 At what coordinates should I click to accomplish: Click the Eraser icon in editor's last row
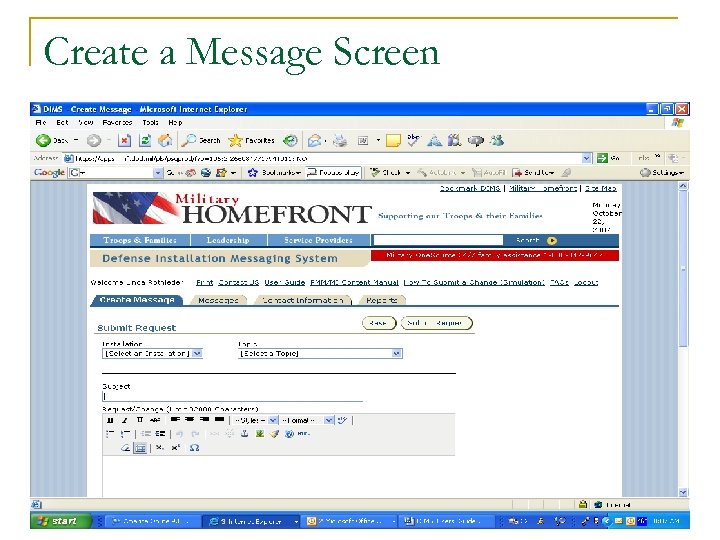125,448
